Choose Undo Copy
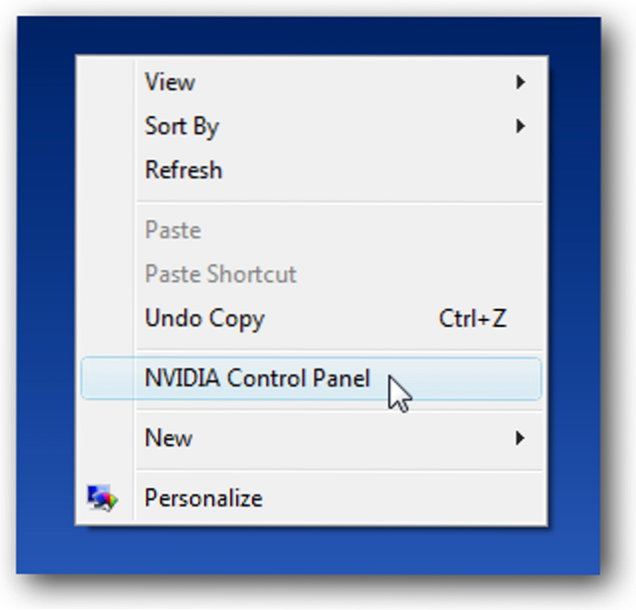636x610 pixels. (205, 319)
